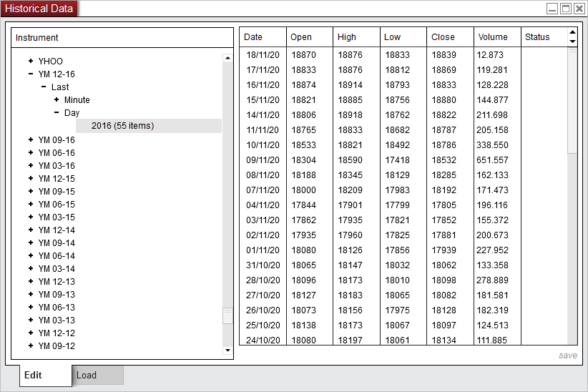Expand the YM 03-15 instrument
Image resolution: width=588 pixels, height=392 pixels.
pyautogui.click(x=31, y=217)
